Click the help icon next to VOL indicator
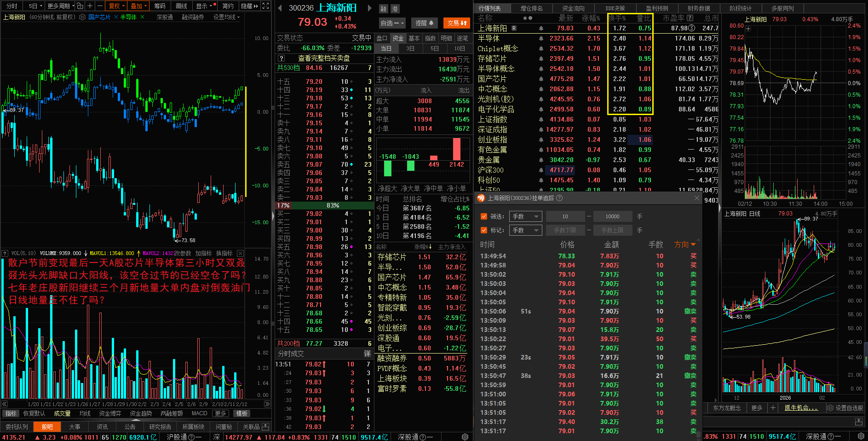868x441 pixels. point(5,253)
